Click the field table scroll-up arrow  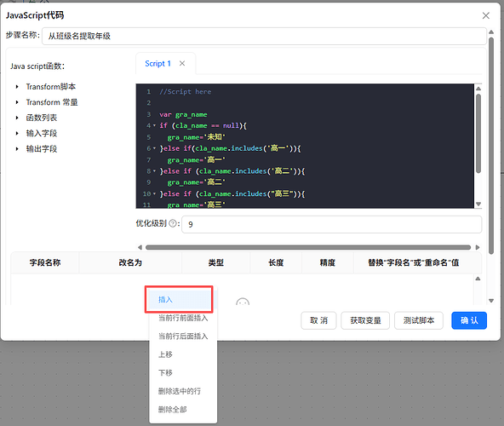(x=478, y=279)
